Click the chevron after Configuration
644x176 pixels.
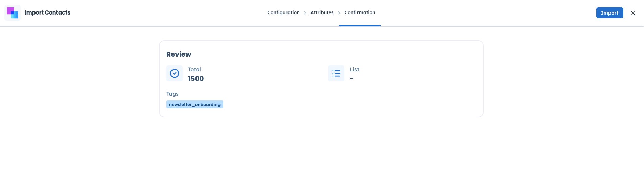pyautogui.click(x=305, y=13)
